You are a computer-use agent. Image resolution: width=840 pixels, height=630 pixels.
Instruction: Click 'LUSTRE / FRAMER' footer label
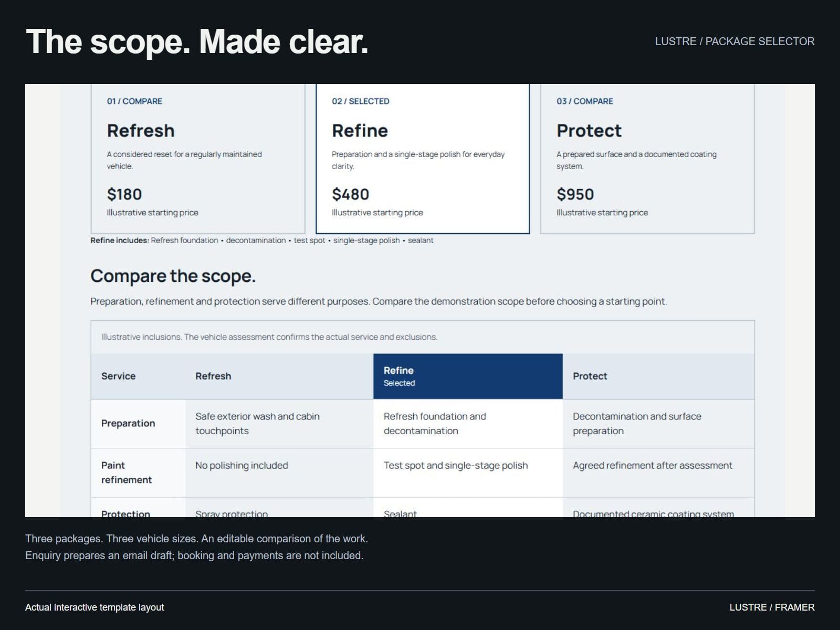[x=772, y=607]
